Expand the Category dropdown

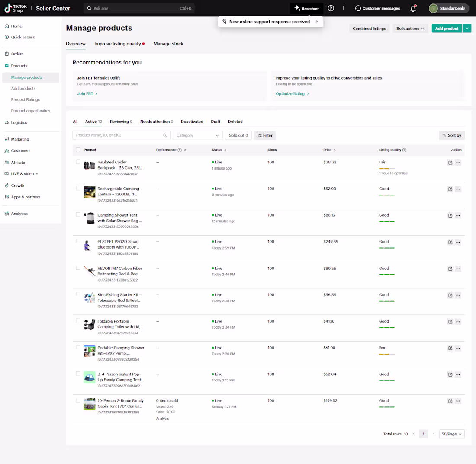(198, 135)
